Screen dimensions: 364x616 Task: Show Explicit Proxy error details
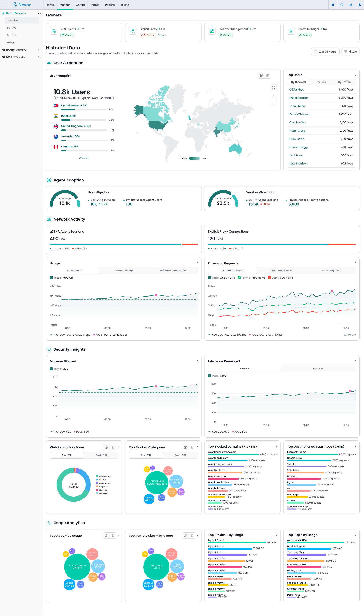162,35
